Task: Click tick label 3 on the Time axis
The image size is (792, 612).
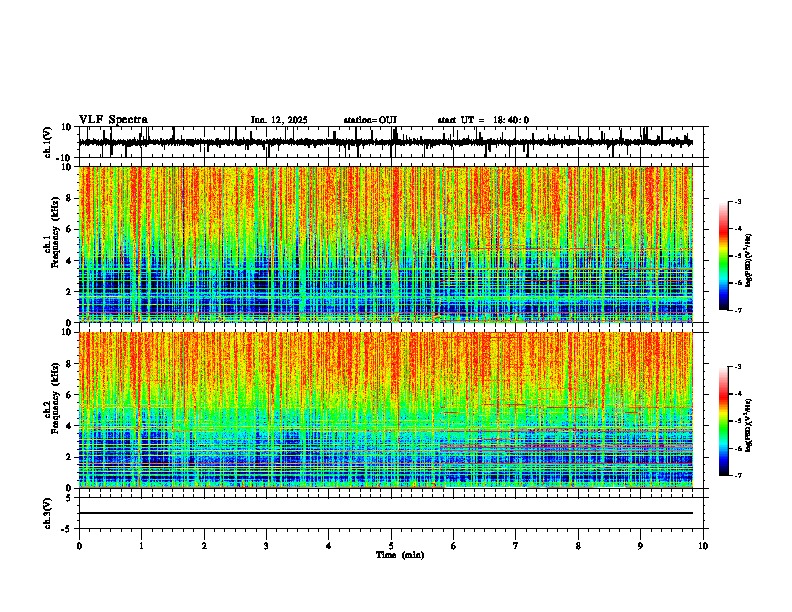Action: [x=266, y=546]
